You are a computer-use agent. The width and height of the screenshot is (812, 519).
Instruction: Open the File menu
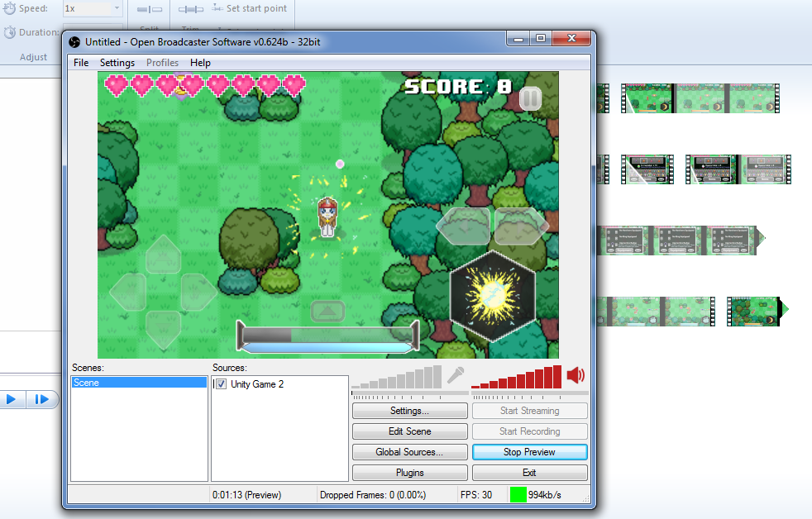click(x=81, y=63)
